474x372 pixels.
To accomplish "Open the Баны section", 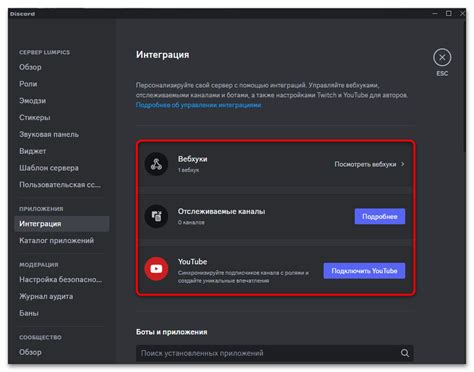I will click(29, 313).
